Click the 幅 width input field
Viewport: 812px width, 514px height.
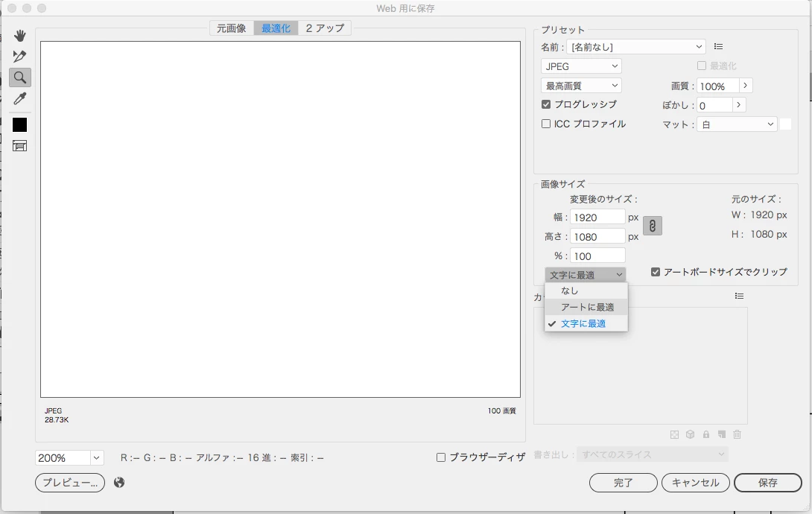tap(597, 218)
